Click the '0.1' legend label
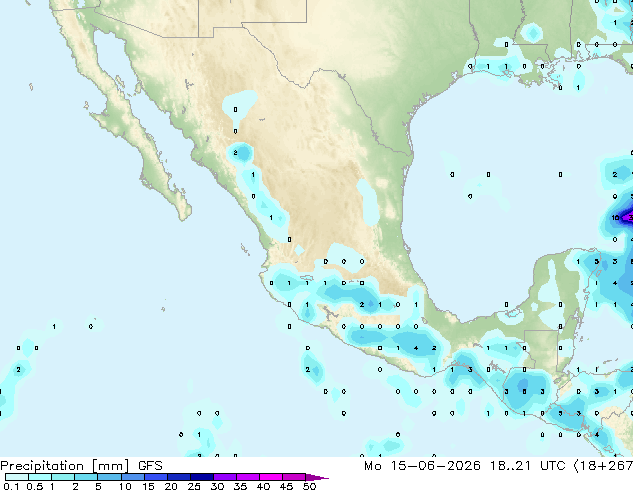Screen dimensions: 634x490 [x=11, y=486]
